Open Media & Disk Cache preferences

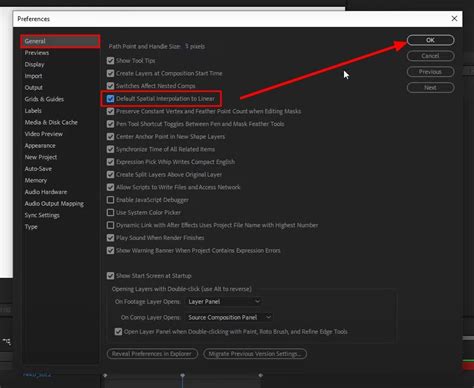(51, 122)
